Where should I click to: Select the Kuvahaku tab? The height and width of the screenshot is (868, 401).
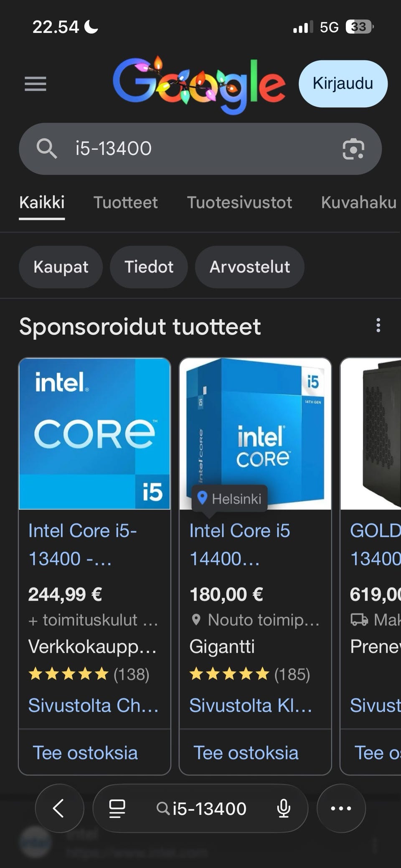click(x=358, y=203)
